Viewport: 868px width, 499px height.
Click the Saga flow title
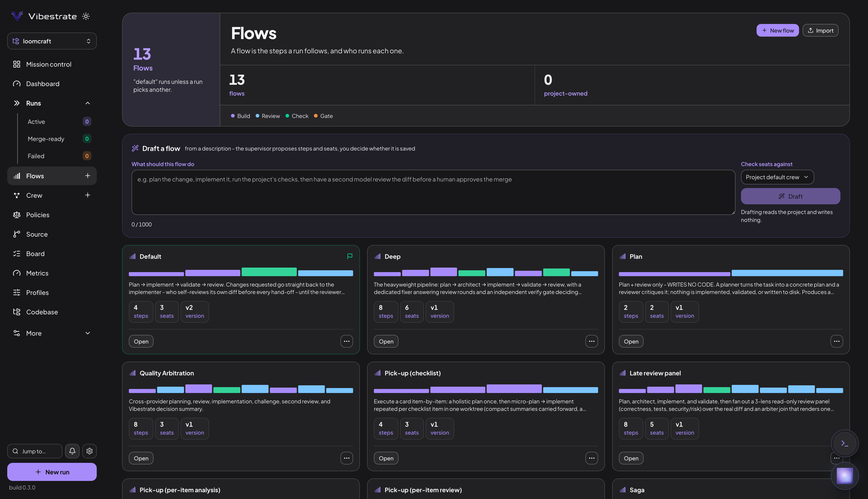pos(637,490)
